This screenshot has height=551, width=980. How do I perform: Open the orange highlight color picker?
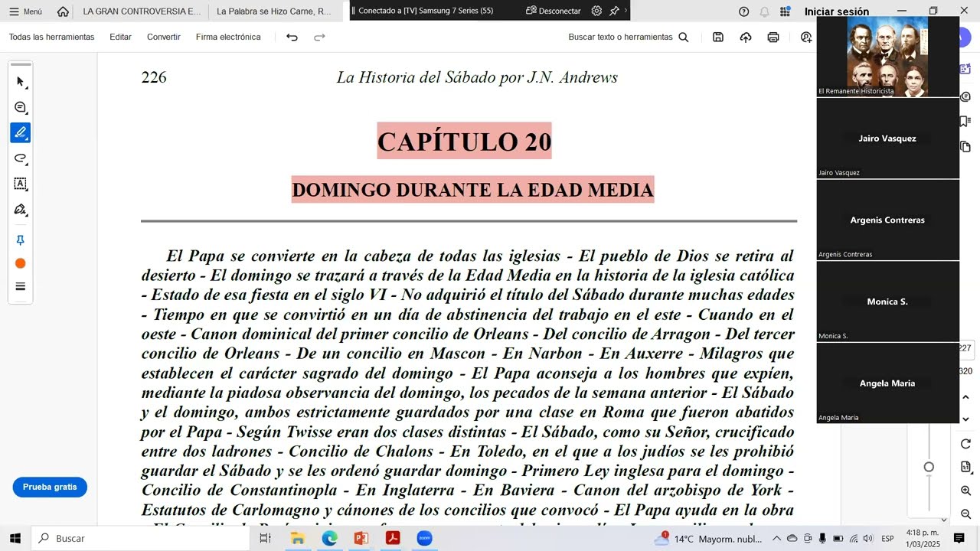21,263
